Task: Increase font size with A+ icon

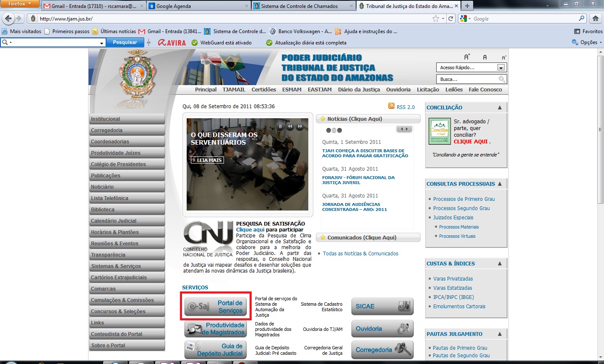Action: click(x=467, y=57)
